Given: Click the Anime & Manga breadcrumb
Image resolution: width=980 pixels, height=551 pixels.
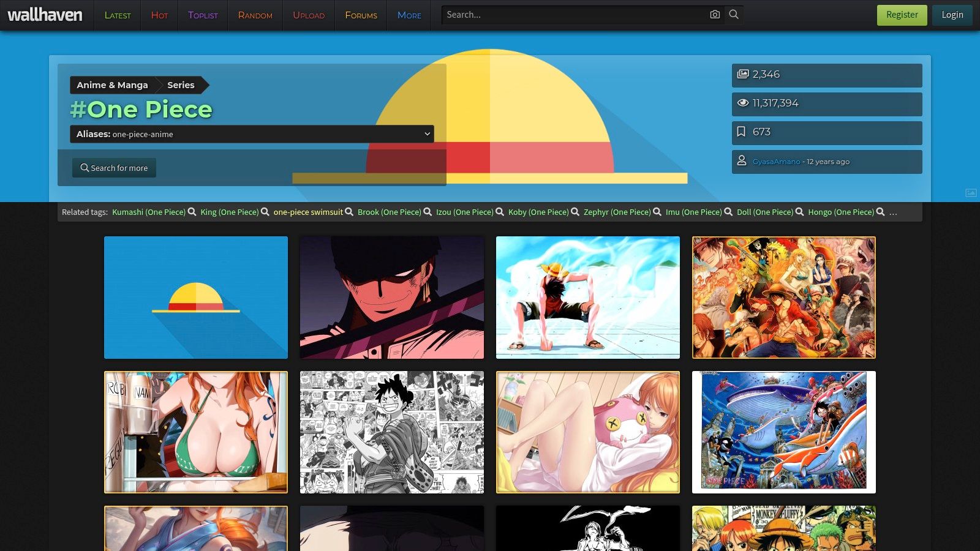Looking at the screenshot, I should 112,85.
